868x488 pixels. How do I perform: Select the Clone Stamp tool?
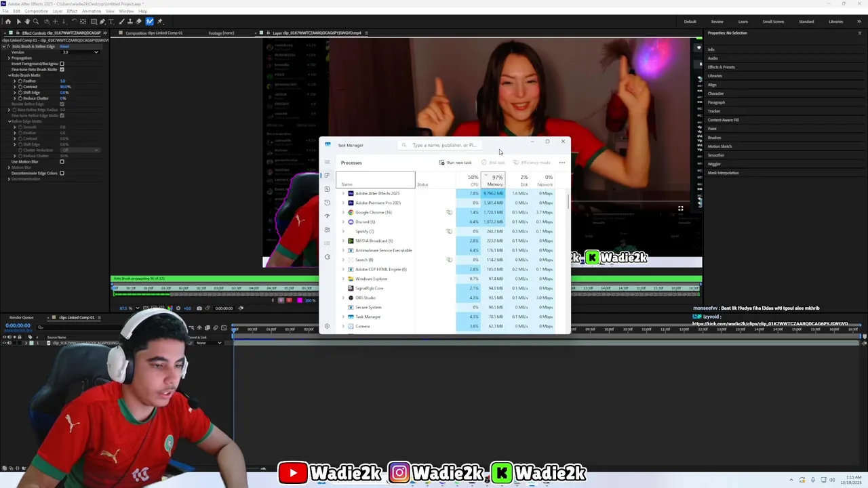(130, 22)
